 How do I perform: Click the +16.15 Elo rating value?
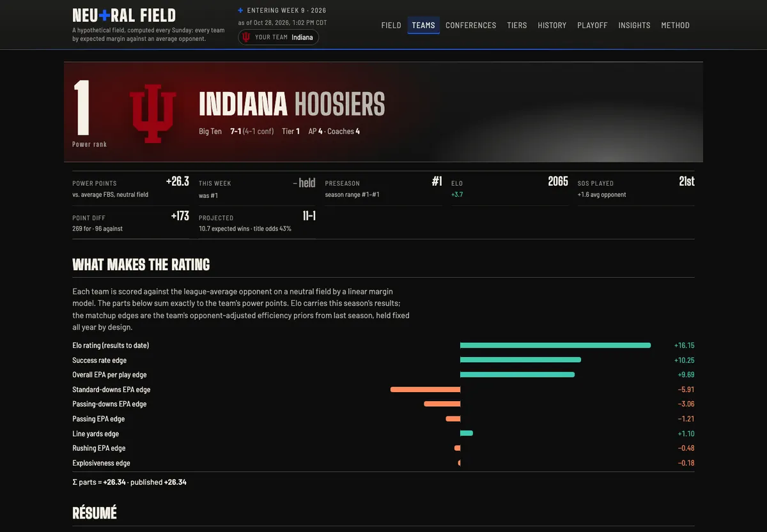[685, 346]
